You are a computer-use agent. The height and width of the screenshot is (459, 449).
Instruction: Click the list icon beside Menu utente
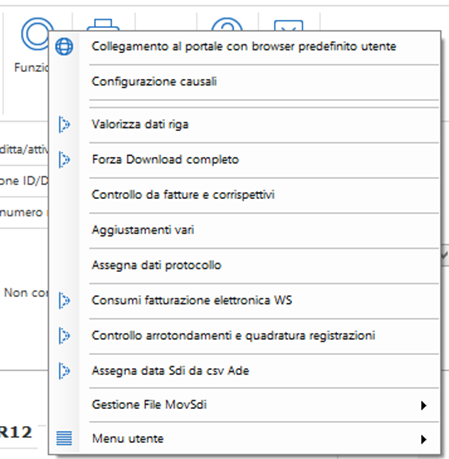tap(64, 438)
